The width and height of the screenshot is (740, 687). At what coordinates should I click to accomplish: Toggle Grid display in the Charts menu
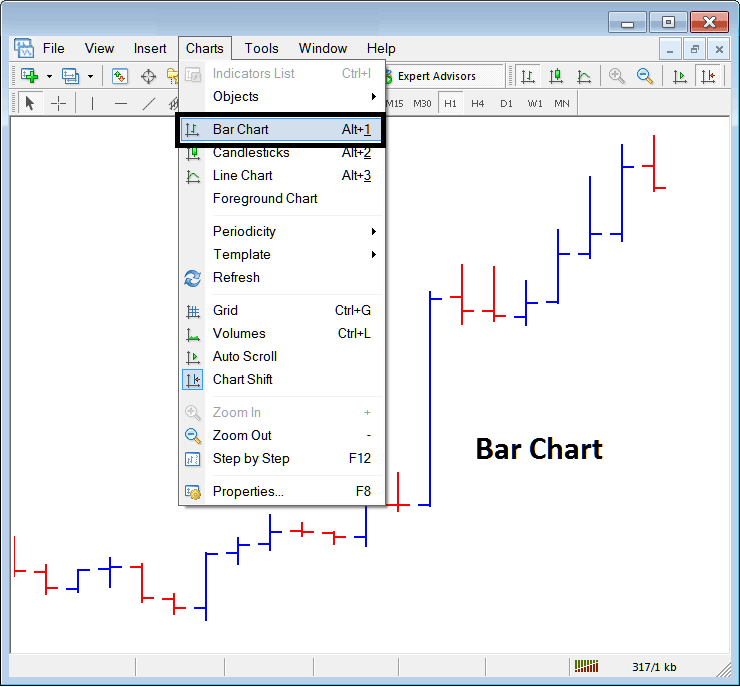(225, 311)
